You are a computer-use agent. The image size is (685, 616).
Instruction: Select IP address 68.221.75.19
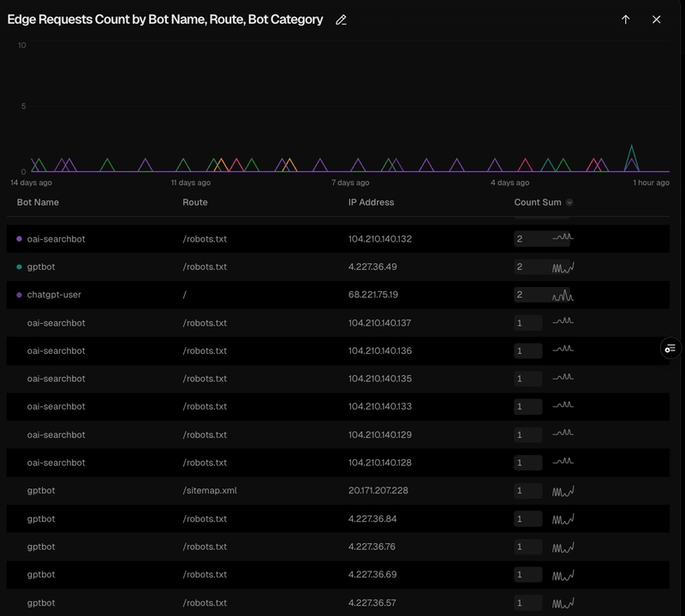tap(373, 295)
